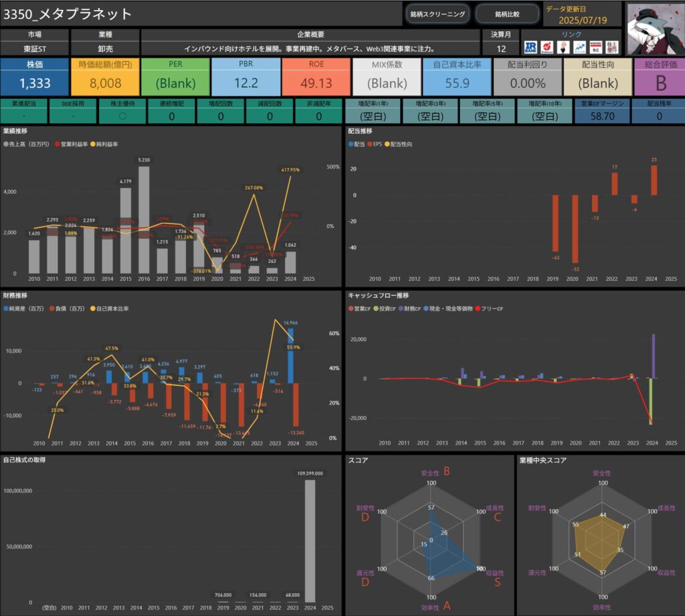This screenshot has width=685, height=616.
Task: Click the 純資産（百万） legend entry
Action: tap(24, 308)
